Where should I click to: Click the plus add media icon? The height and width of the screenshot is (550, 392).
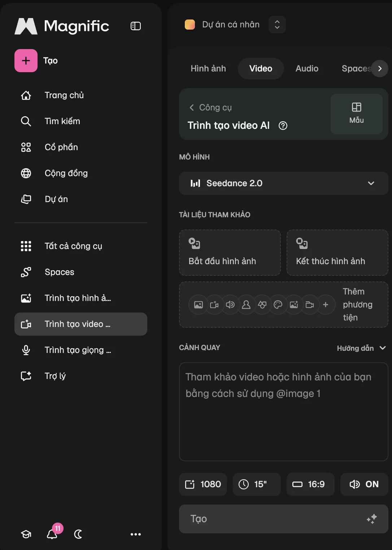point(326,305)
